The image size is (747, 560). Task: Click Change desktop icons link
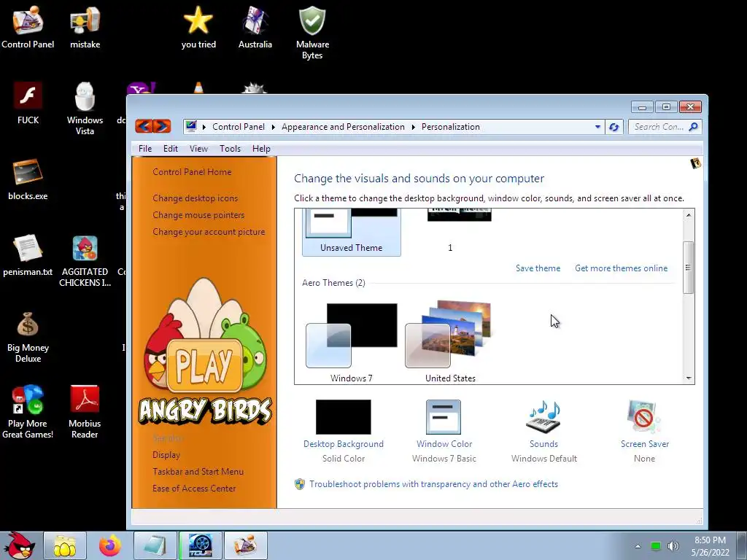coord(196,198)
